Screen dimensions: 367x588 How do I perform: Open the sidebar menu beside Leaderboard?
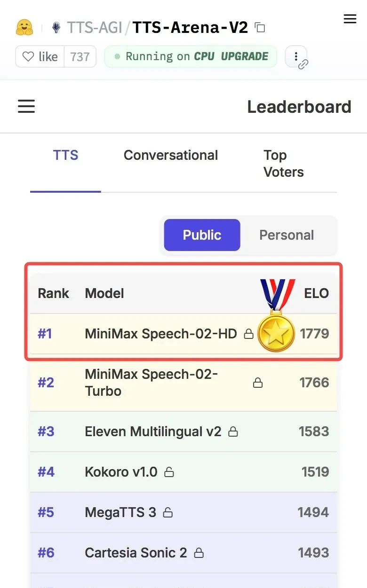click(26, 106)
